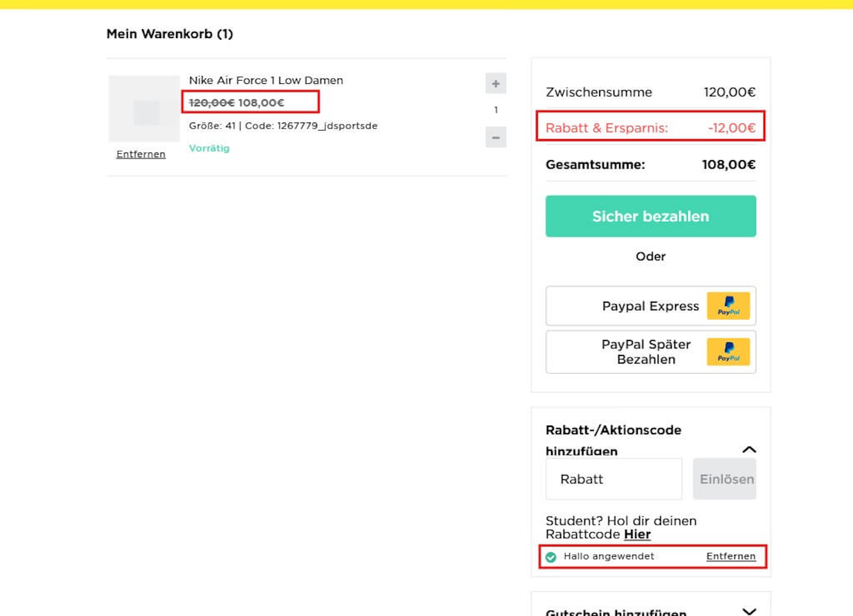Choose Paypal Express checkout

tap(650, 306)
